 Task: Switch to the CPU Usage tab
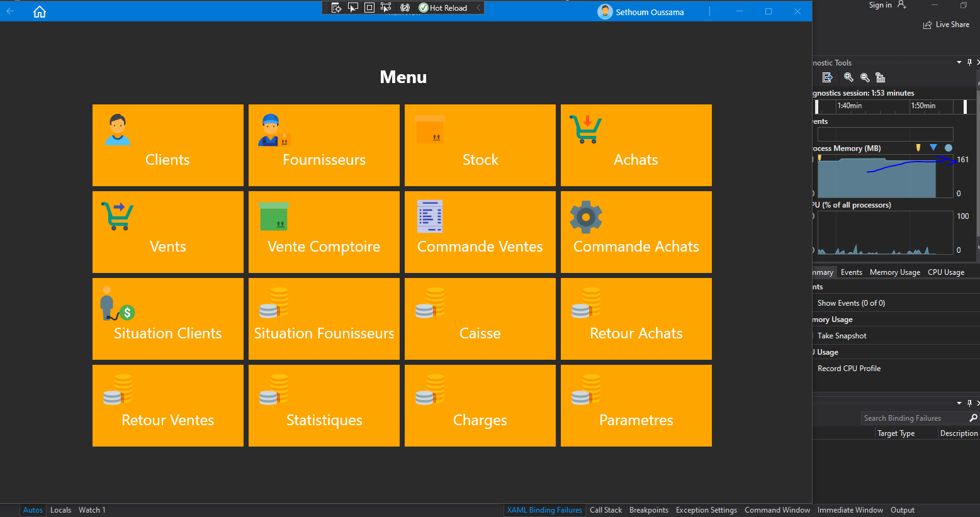(945, 272)
